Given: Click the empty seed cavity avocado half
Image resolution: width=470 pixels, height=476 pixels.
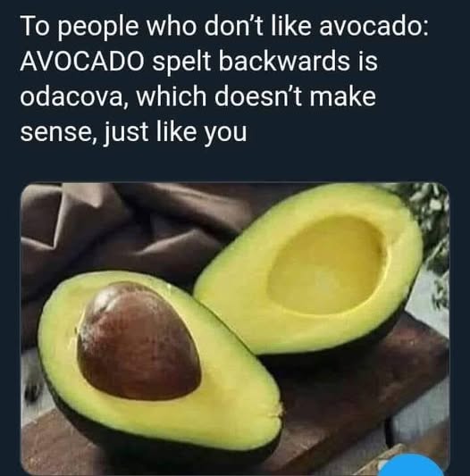Looking at the screenshot, I should tap(325, 264).
